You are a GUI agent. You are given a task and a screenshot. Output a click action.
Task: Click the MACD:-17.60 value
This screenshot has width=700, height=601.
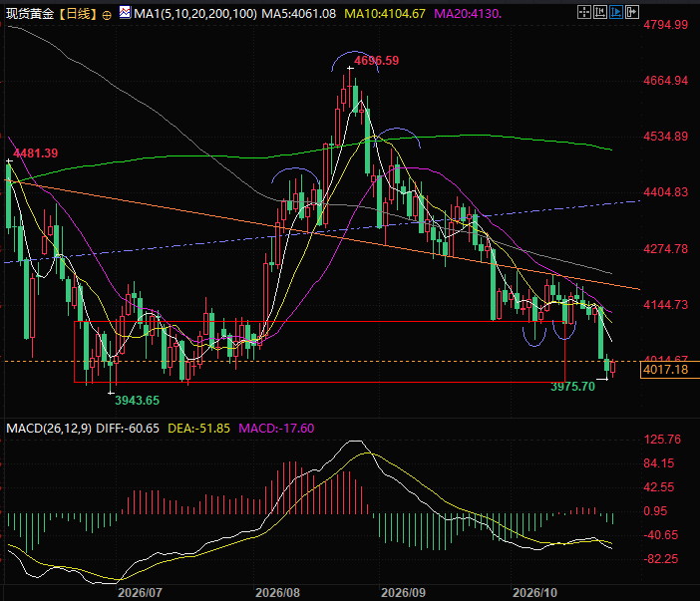point(276,429)
